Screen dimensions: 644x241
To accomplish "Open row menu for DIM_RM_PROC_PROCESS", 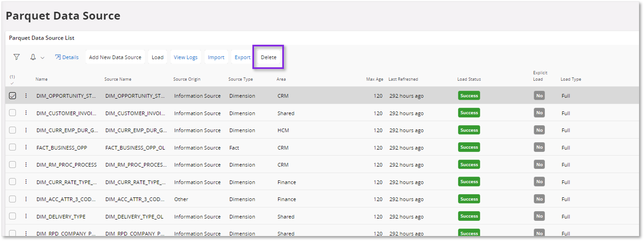I will (x=26, y=164).
